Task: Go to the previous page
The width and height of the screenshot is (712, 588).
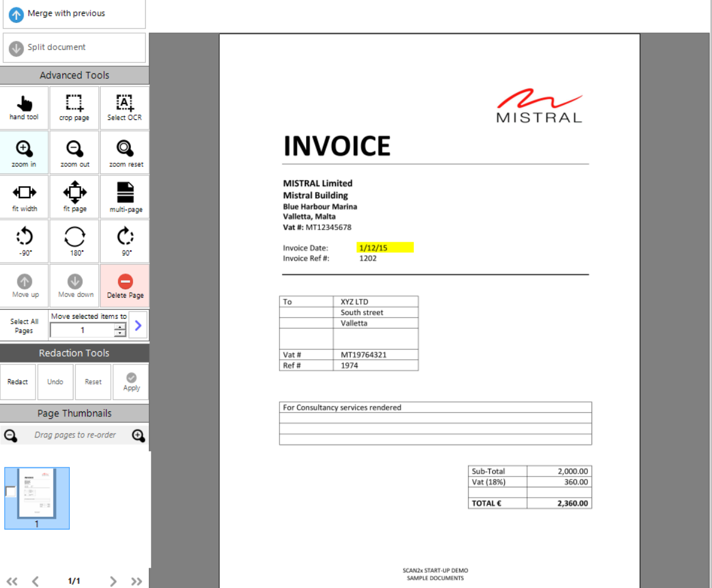Action: (36, 581)
